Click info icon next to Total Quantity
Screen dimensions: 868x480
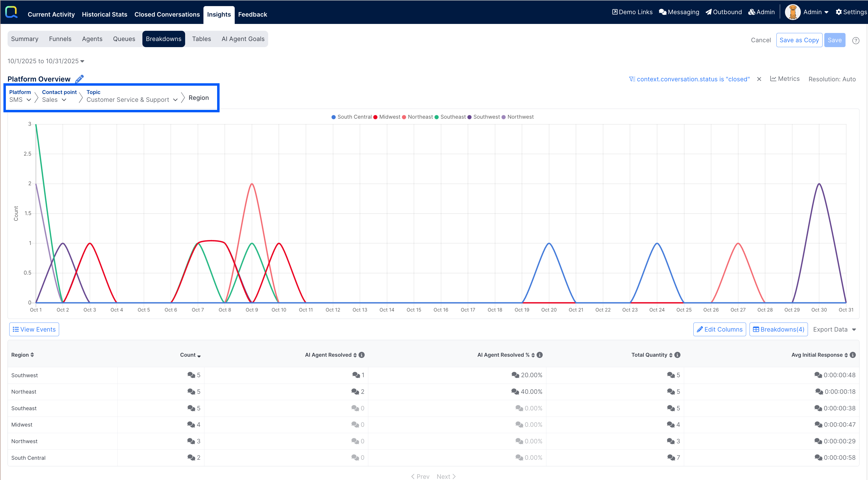pos(677,355)
